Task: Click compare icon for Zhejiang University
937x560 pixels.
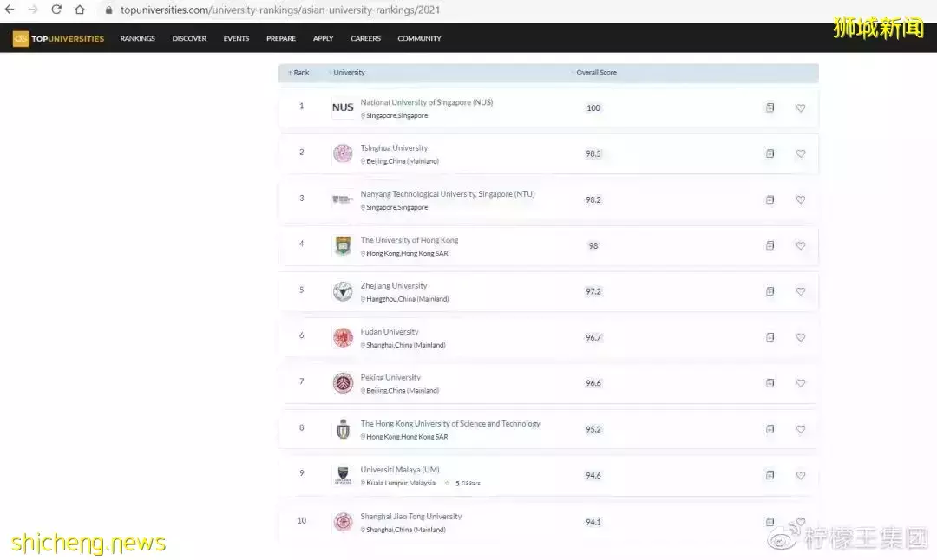Action: (770, 291)
